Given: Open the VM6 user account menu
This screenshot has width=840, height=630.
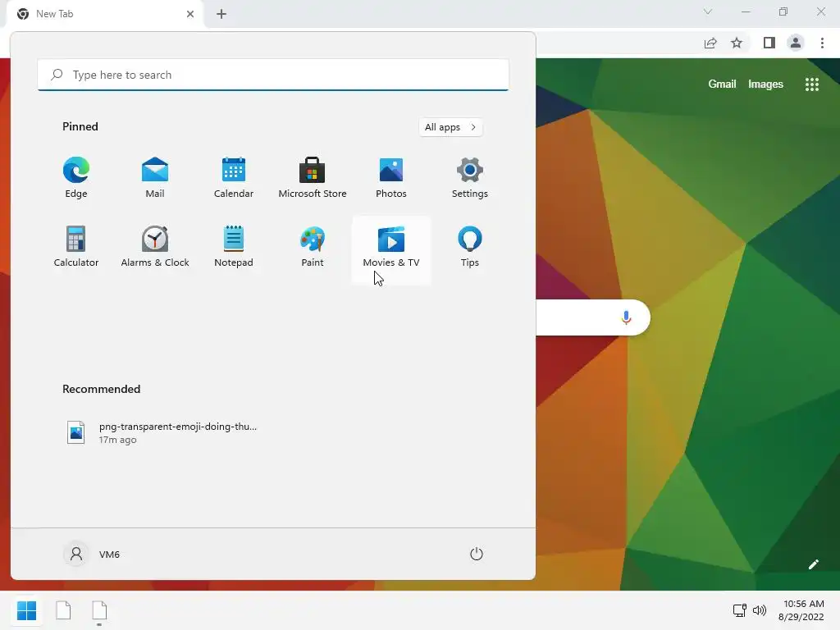Looking at the screenshot, I should tap(92, 554).
